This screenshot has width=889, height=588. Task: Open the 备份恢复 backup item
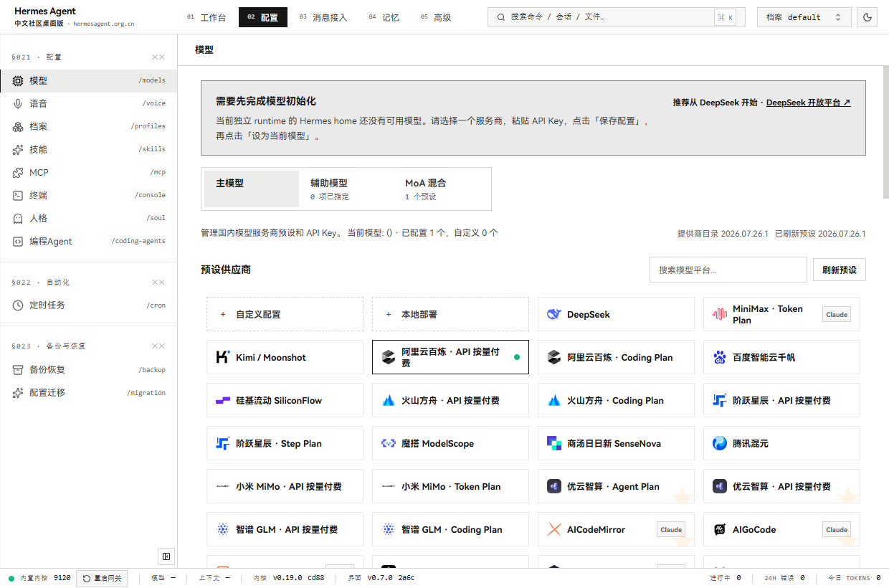89,370
